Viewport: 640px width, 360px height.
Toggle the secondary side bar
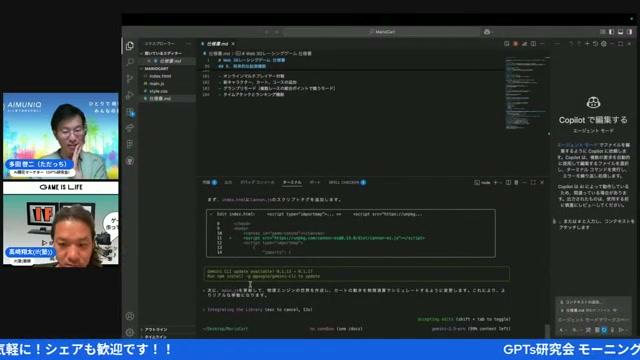coord(629,32)
